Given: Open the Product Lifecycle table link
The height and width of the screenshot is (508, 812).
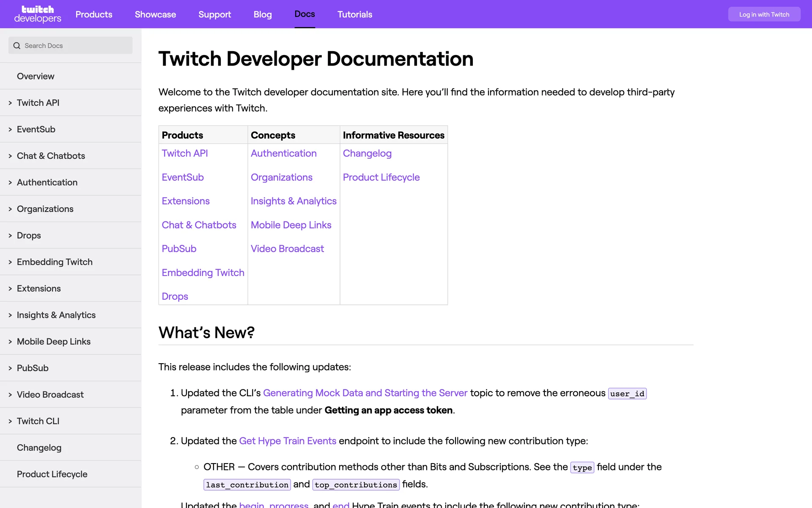Looking at the screenshot, I should click(x=381, y=177).
